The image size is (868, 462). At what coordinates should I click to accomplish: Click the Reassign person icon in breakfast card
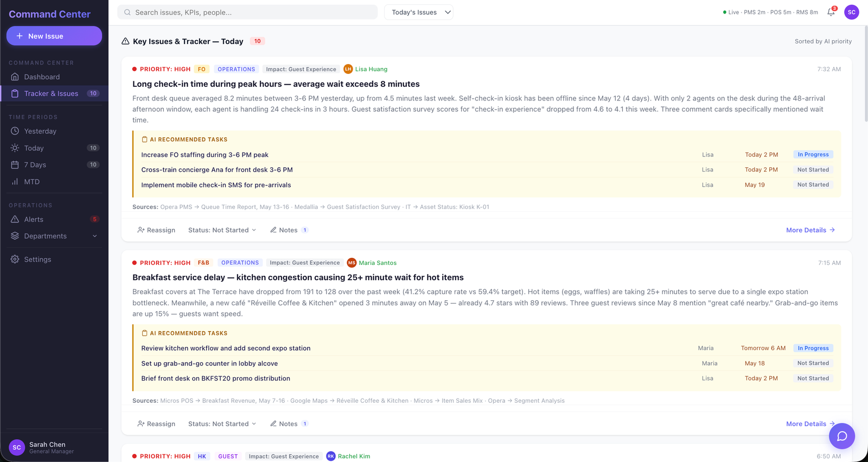click(x=141, y=423)
